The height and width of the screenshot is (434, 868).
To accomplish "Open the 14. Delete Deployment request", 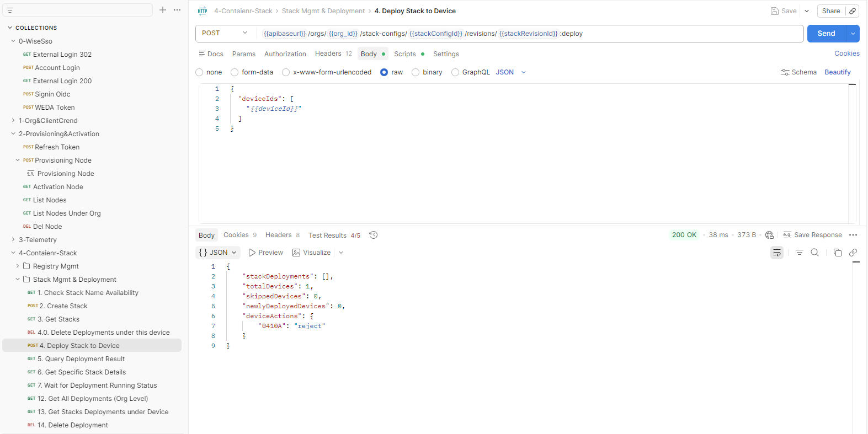I will tap(72, 425).
